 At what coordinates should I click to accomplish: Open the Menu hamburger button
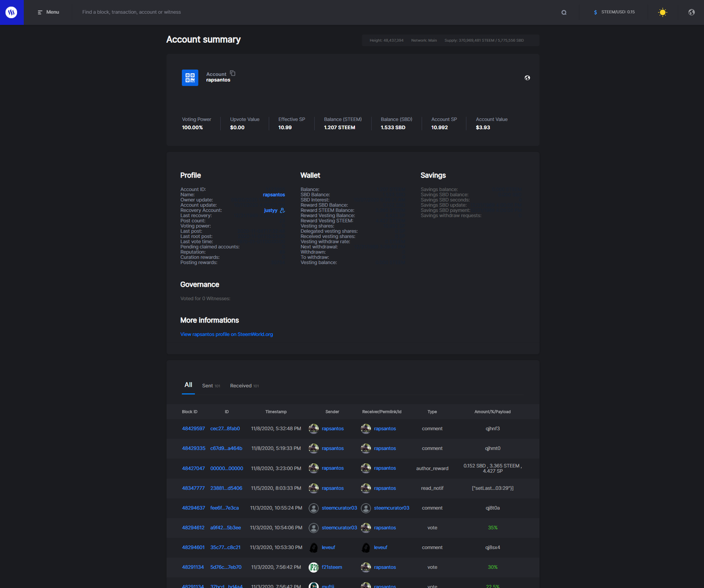click(x=48, y=12)
